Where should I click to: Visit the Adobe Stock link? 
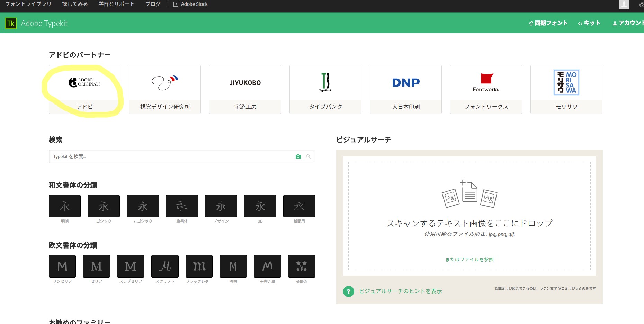coord(190,4)
